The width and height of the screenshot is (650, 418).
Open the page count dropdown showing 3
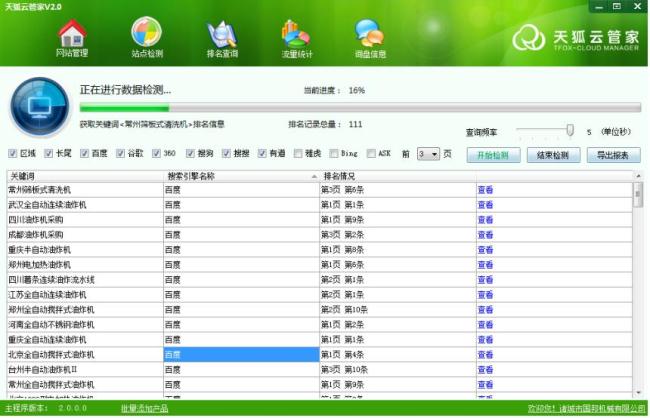tap(428, 154)
